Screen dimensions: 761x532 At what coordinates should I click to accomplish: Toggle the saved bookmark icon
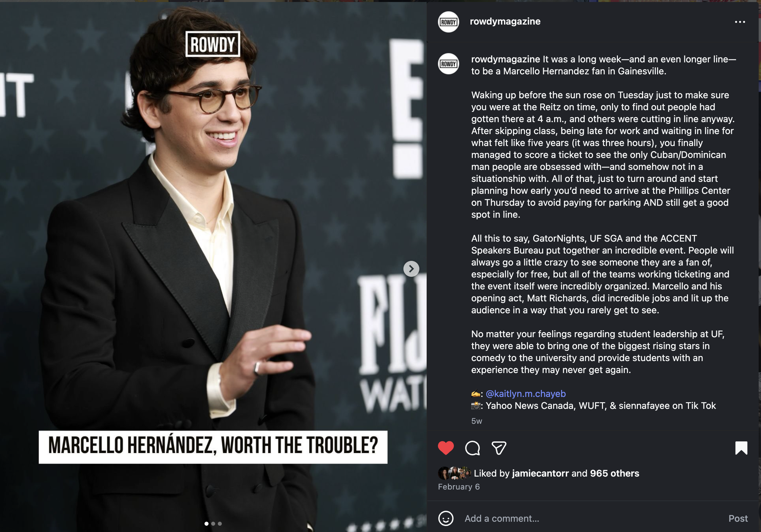pyautogui.click(x=741, y=448)
